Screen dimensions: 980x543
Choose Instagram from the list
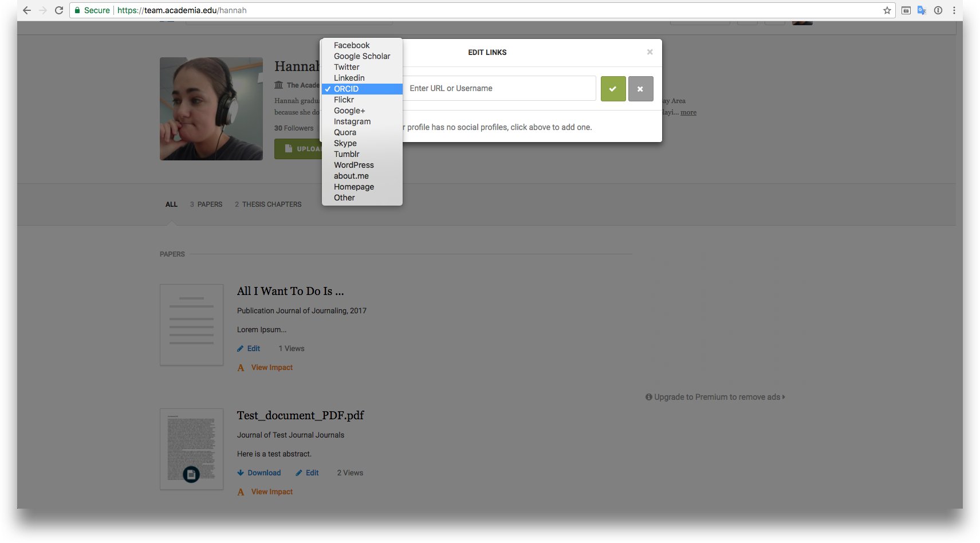tap(362, 121)
